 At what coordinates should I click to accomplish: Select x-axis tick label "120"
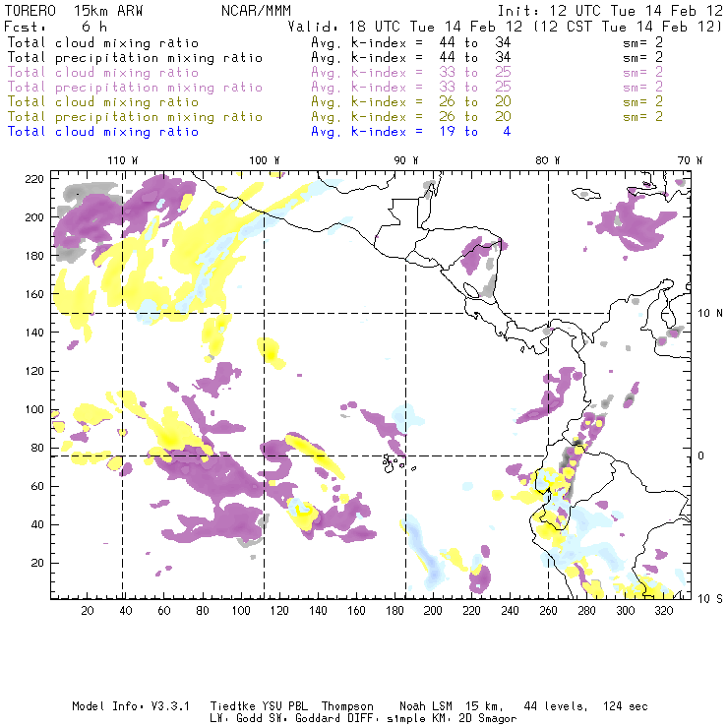(x=279, y=611)
